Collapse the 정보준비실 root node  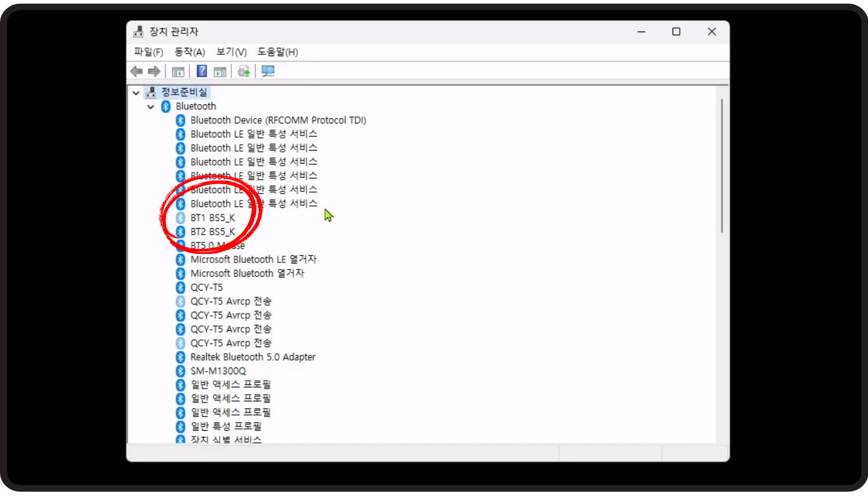click(136, 93)
